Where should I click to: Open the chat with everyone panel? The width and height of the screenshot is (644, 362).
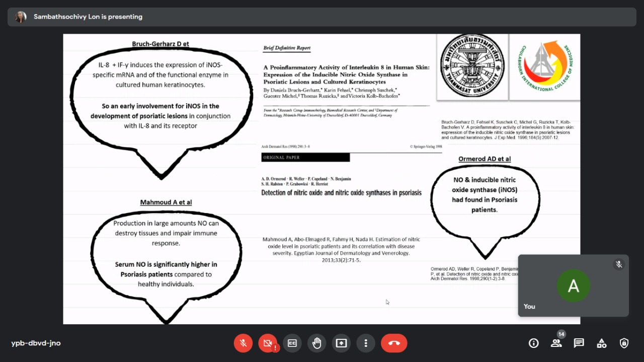[x=579, y=343]
